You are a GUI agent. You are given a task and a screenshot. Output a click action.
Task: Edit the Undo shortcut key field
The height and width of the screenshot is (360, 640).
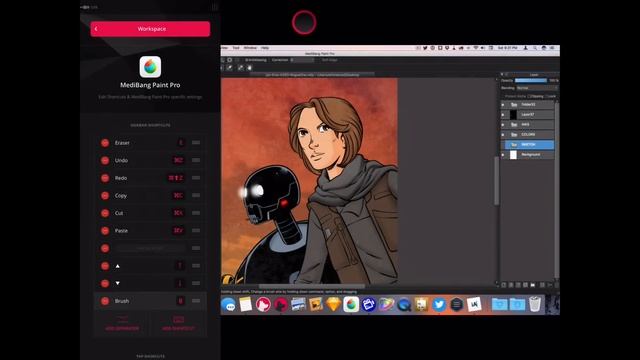[178, 160]
